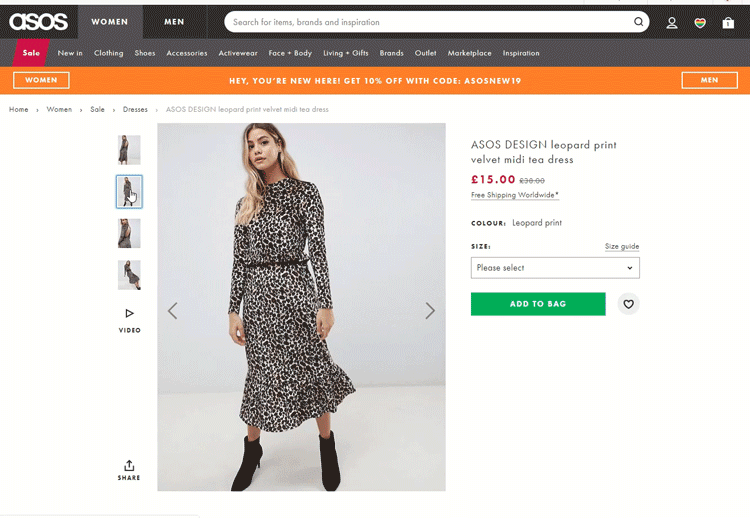This screenshot has width=750, height=518.
Task: Expand the Please select size dropdown
Action: click(x=555, y=268)
